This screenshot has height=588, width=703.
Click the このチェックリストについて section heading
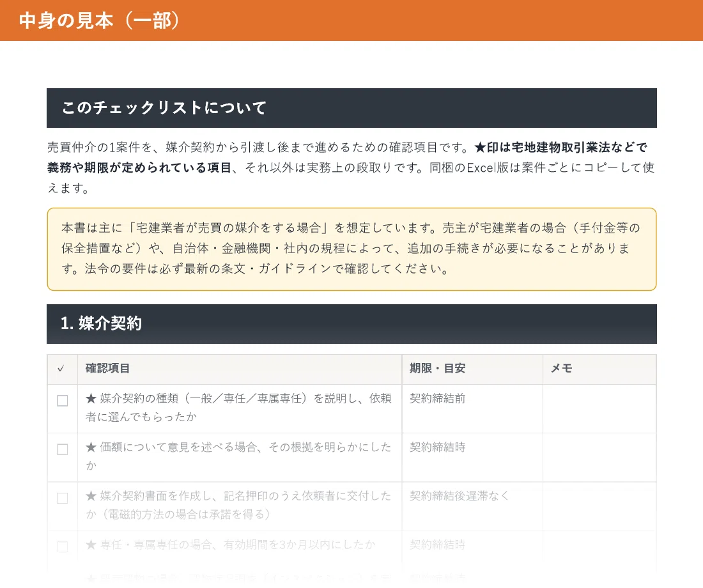click(x=164, y=107)
